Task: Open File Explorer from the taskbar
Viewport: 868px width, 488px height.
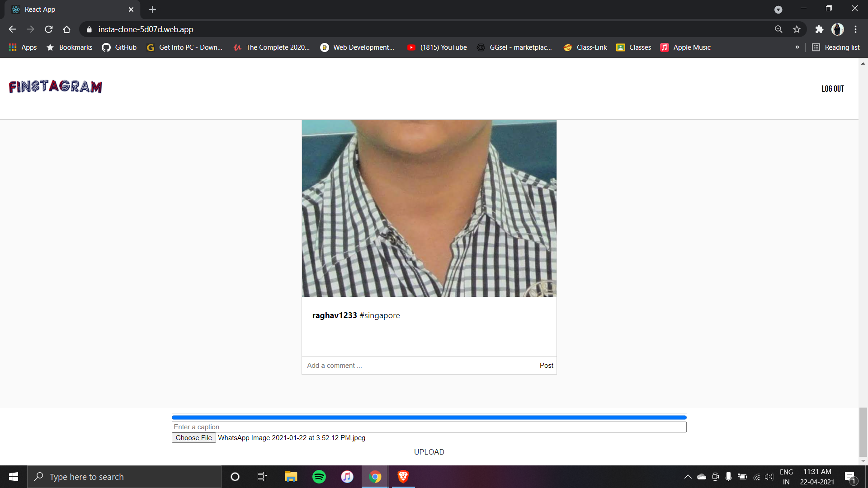Action: point(290,476)
